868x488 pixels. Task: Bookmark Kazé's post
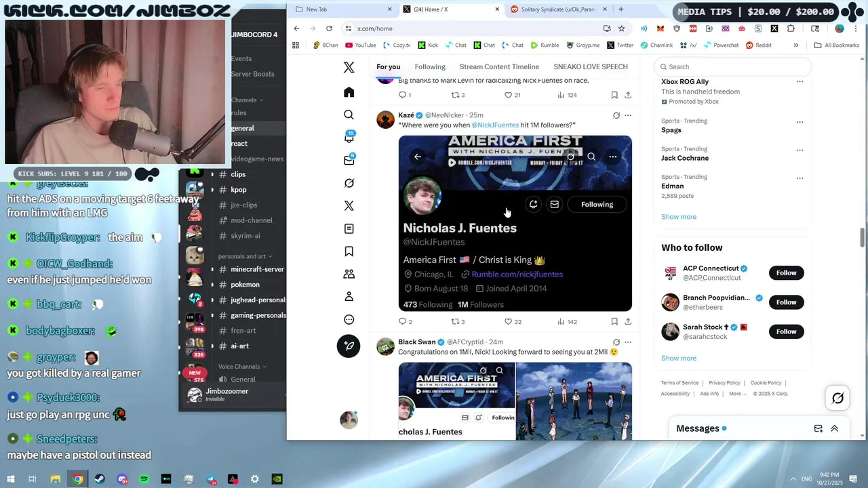[614, 321]
